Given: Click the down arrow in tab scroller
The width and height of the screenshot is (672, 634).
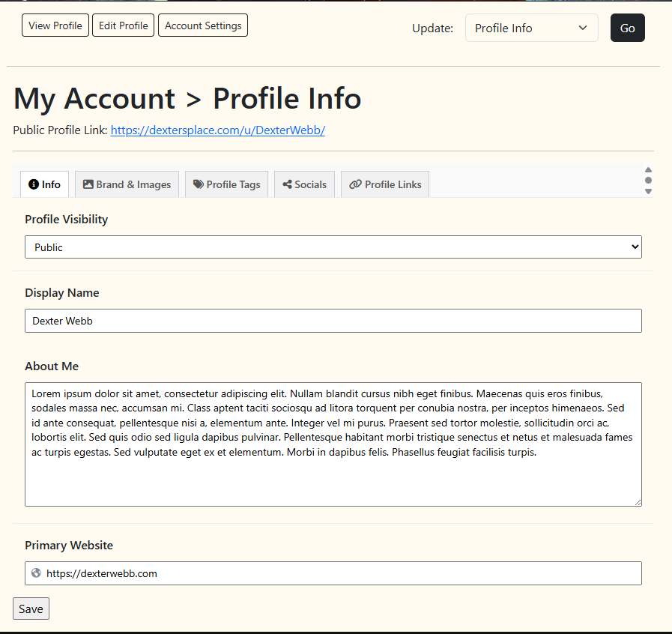Looking at the screenshot, I should [x=648, y=191].
